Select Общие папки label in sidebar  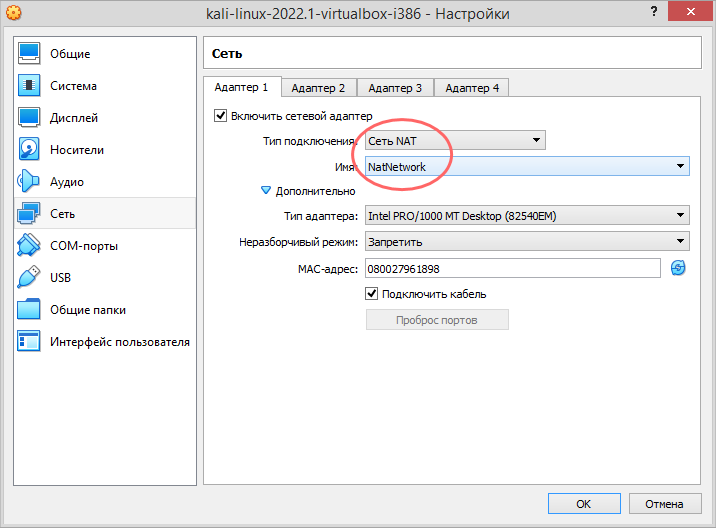point(88,310)
